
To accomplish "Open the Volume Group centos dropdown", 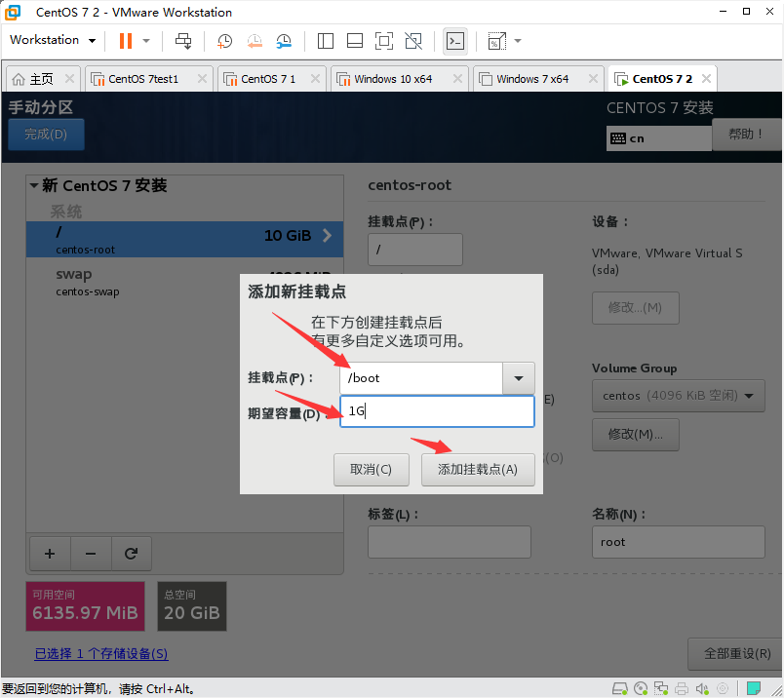I will [678, 396].
